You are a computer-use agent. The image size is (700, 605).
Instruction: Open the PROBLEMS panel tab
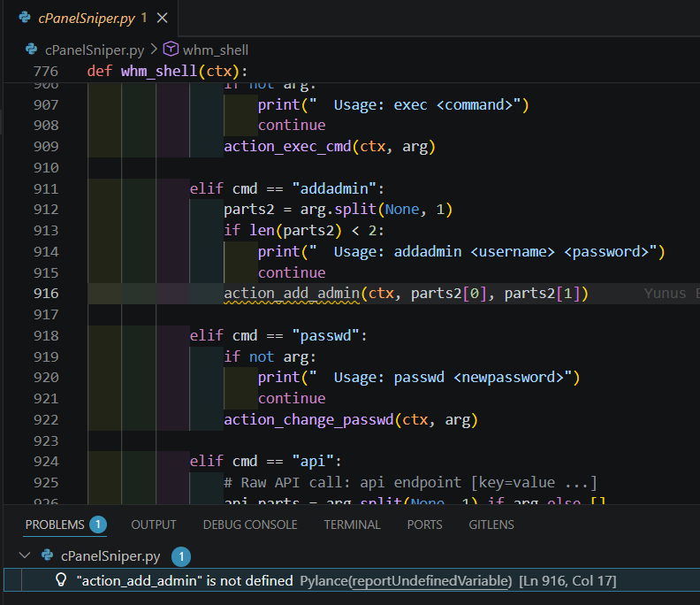point(55,525)
